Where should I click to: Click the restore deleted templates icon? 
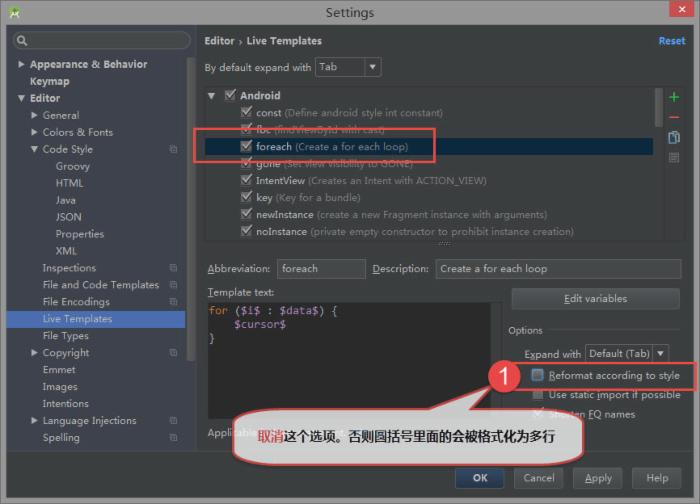tap(674, 157)
